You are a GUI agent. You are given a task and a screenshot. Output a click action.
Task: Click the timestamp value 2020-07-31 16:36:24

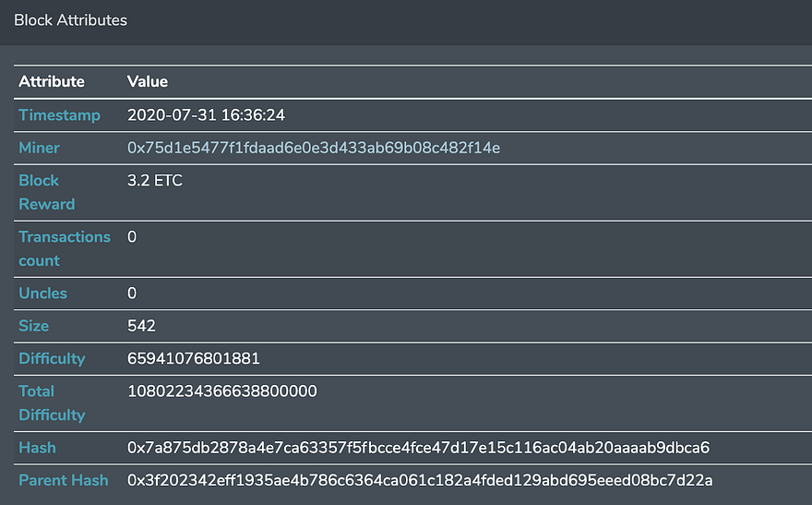(x=206, y=115)
